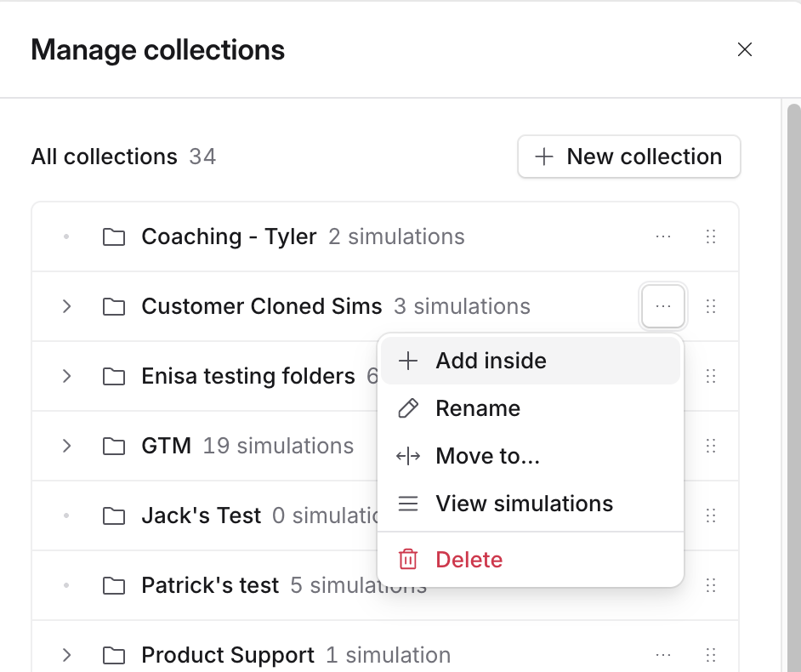Viewport: 801px width, 672px height.
Task: Click the 2 simulations count
Action: point(396,236)
